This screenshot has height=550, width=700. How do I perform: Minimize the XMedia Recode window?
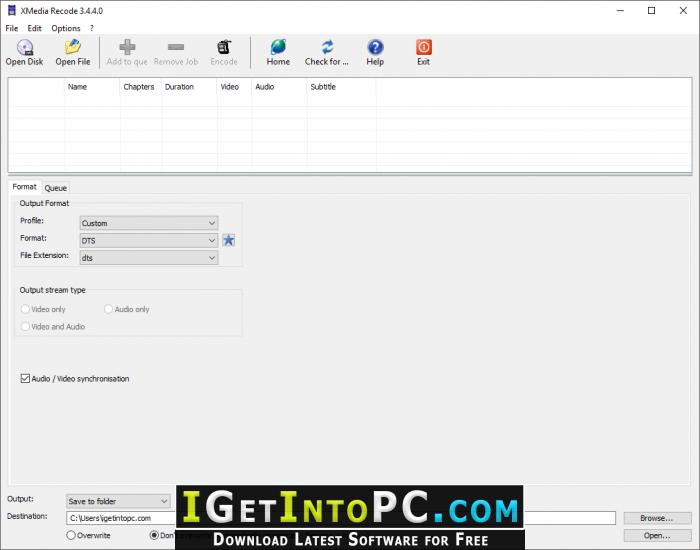[621, 10]
